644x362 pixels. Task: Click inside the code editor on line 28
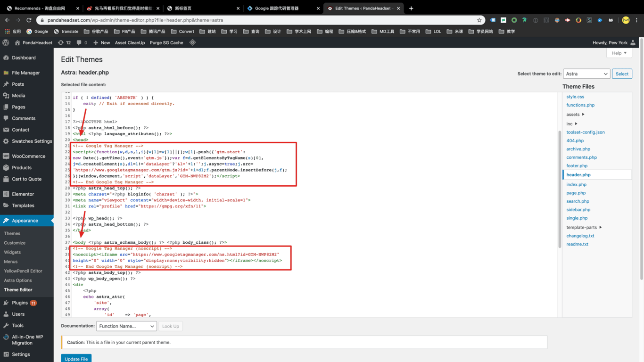pyautogui.click(x=189, y=188)
